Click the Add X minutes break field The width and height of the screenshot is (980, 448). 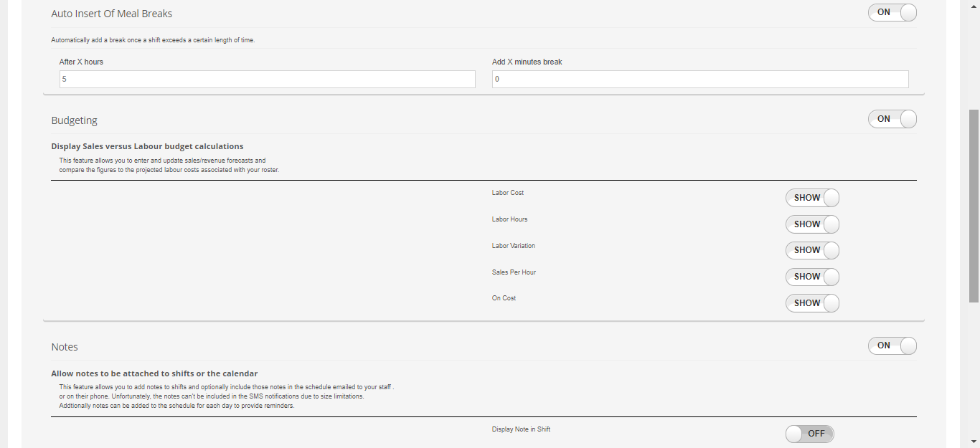700,79
